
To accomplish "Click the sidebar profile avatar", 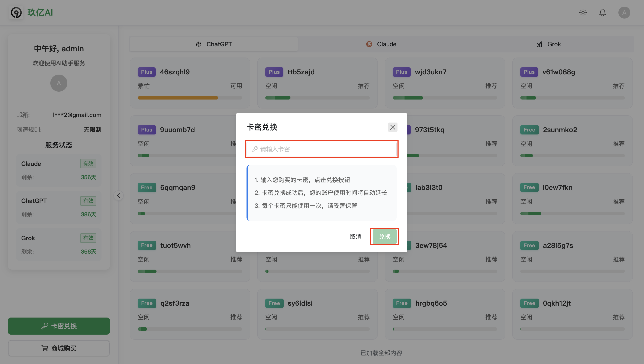I will [59, 83].
